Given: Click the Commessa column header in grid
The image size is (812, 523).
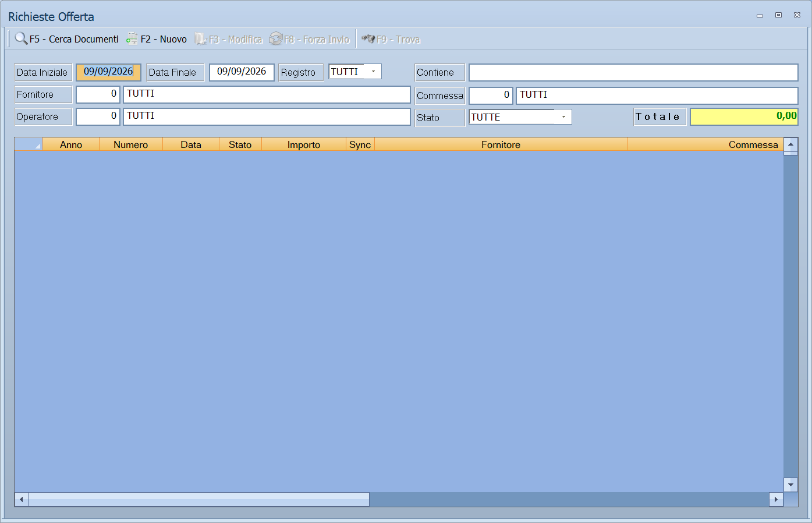Looking at the screenshot, I should tap(705, 144).
